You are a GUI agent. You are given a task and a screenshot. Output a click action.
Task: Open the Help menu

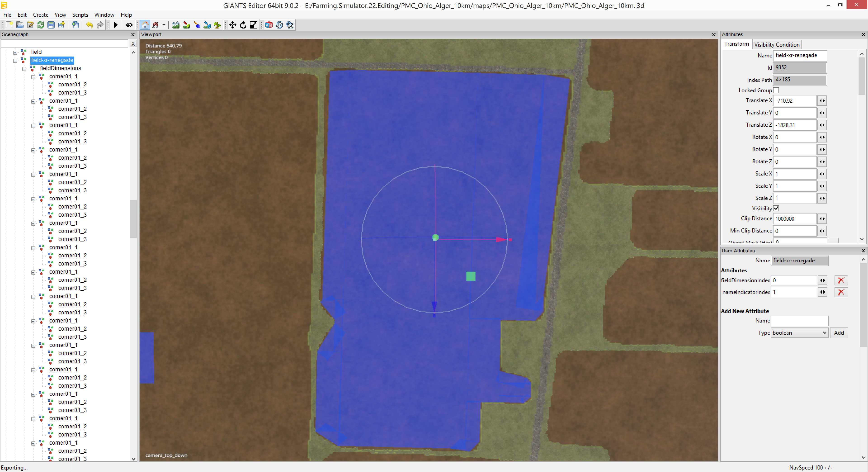pos(126,15)
